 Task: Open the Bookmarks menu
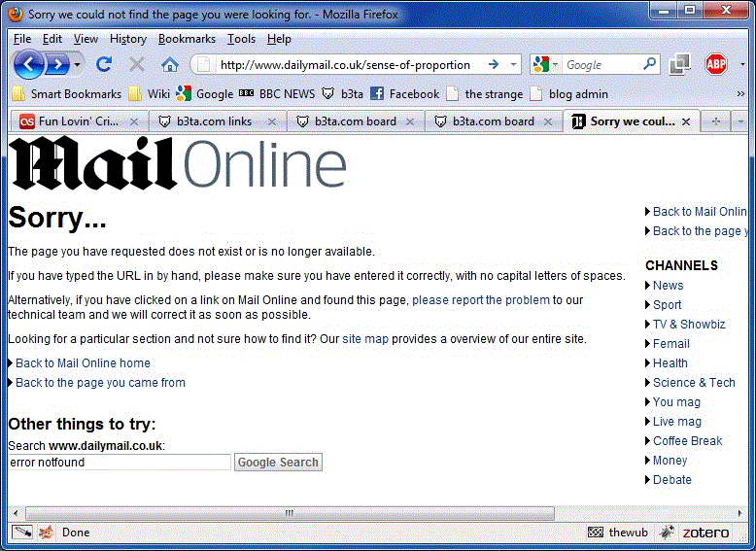[187, 39]
